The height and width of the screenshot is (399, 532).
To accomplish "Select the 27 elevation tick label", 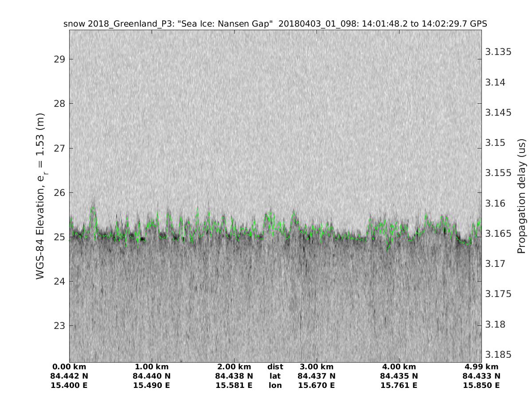I will (58, 148).
